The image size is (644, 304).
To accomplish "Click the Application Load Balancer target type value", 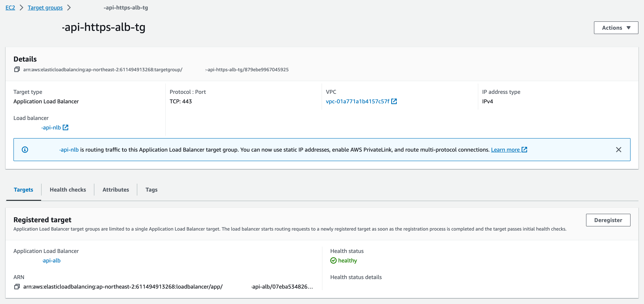I will [x=46, y=101].
